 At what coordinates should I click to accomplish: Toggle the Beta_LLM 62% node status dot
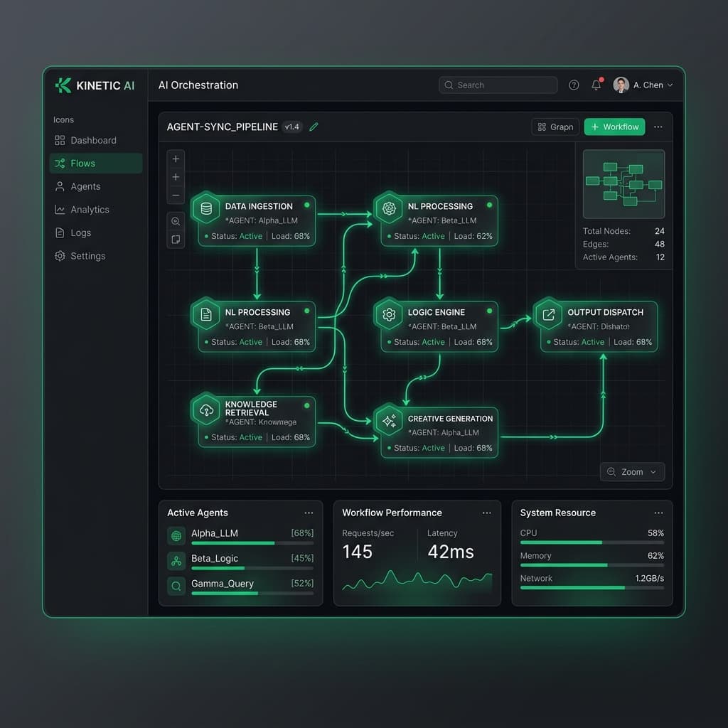pyautogui.click(x=489, y=205)
